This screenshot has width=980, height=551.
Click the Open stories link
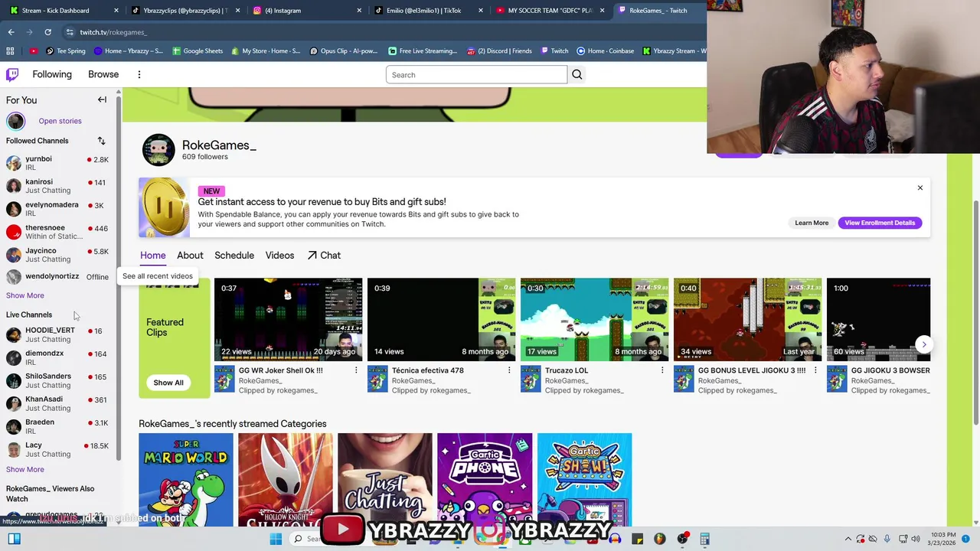(x=60, y=121)
